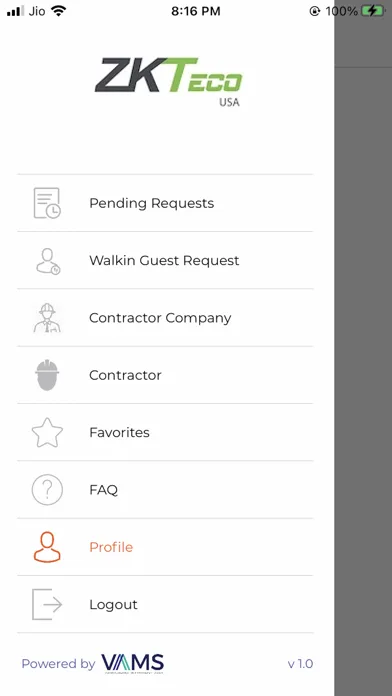Open Pending Requests menu item
Screen dimensions: 392x696
point(165,203)
